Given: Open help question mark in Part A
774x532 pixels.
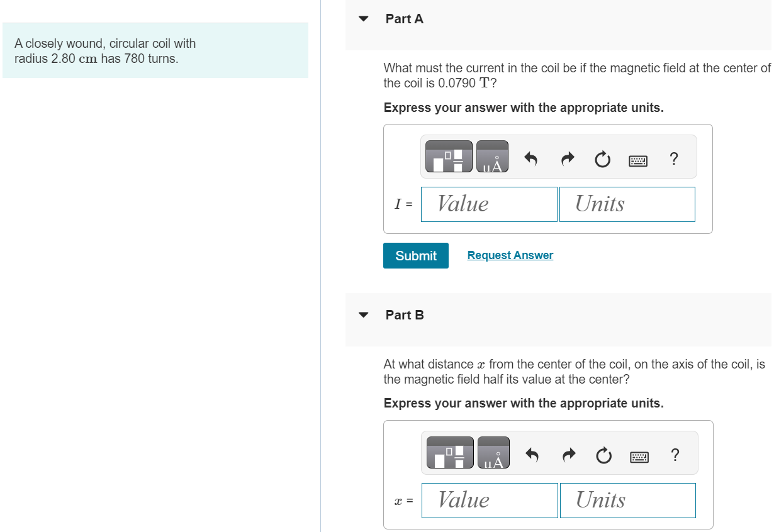Looking at the screenshot, I should point(674,158).
